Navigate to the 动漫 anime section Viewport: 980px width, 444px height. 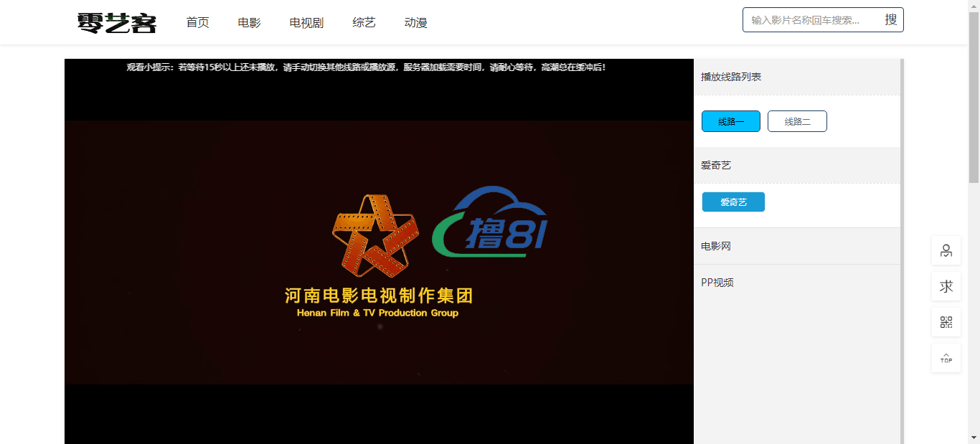415,23
